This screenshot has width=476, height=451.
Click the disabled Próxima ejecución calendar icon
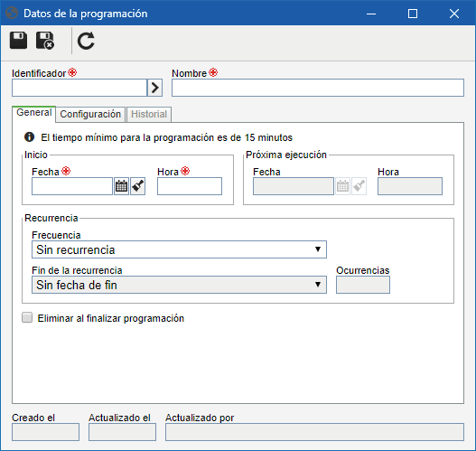point(342,186)
